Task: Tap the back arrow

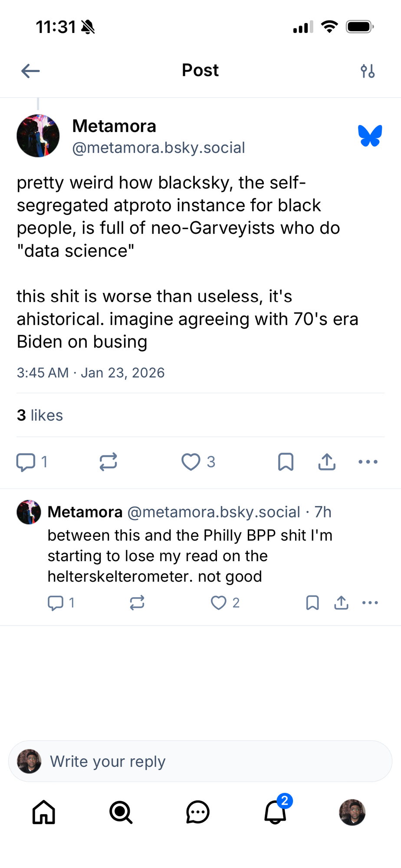Action: (30, 71)
